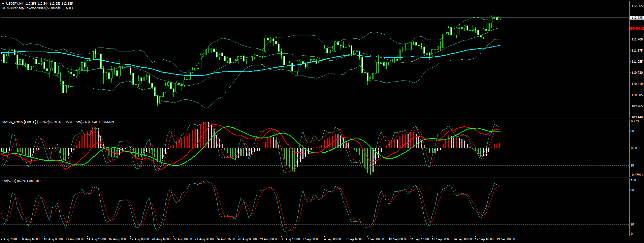Image resolution: width=644 pixels, height=243 pixels.
Task: Click the 3 Sep 00:00 time axis label
Action: pos(311,239)
